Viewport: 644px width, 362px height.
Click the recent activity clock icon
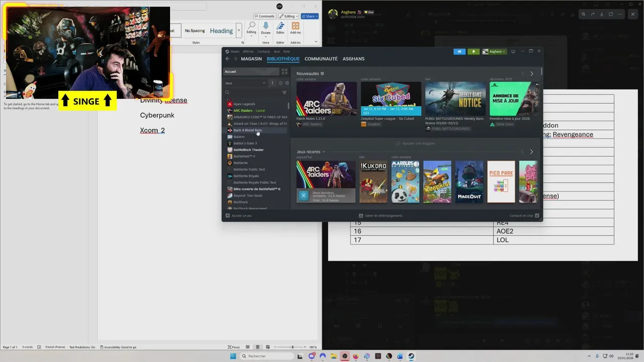click(x=280, y=83)
